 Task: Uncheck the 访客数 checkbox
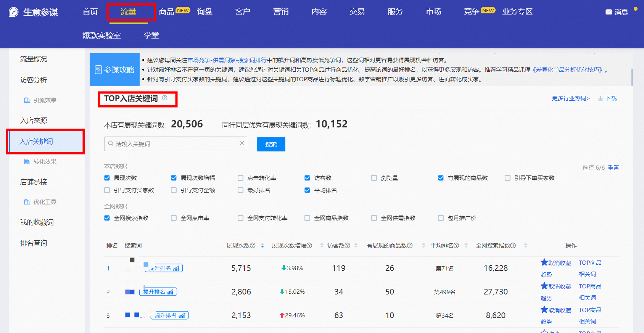pos(307,178)
